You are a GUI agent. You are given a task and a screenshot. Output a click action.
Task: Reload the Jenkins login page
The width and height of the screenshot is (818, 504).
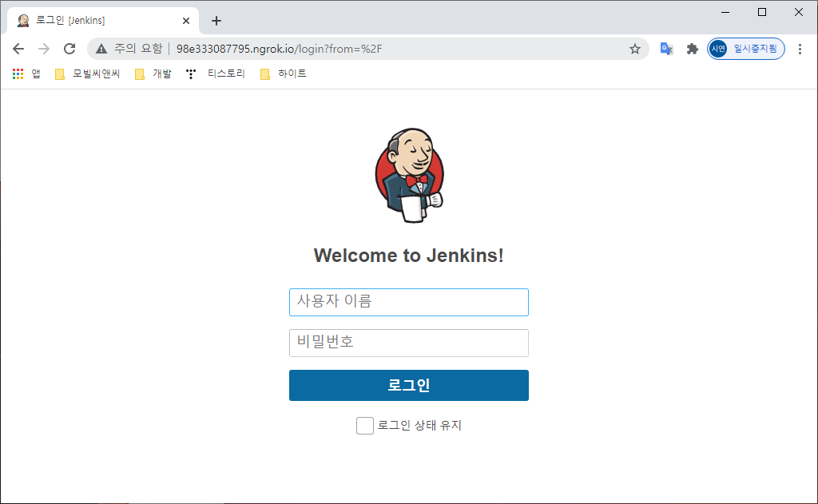click(x=69, y=49)
